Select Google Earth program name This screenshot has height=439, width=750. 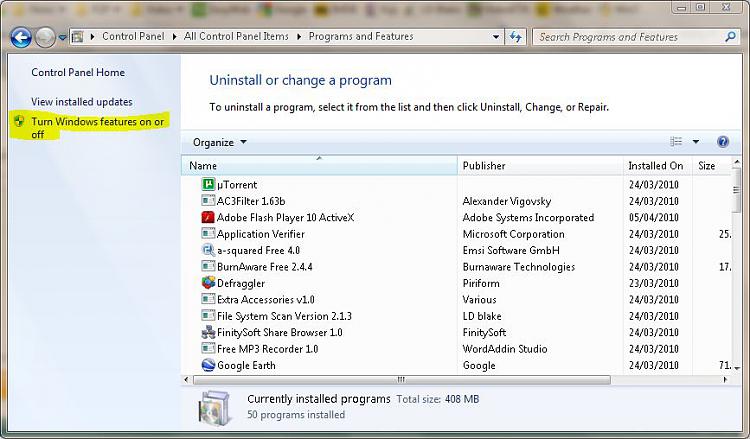click(x=246, y=365)
